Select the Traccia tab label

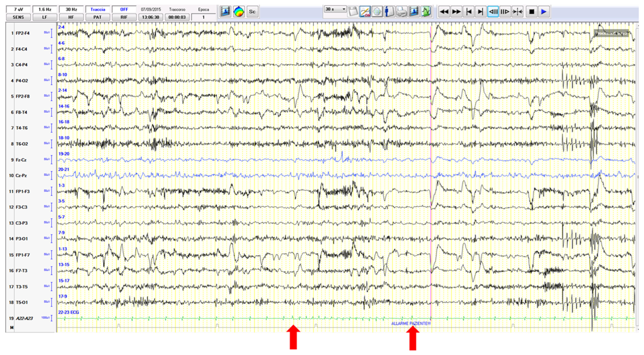[97, 9]
